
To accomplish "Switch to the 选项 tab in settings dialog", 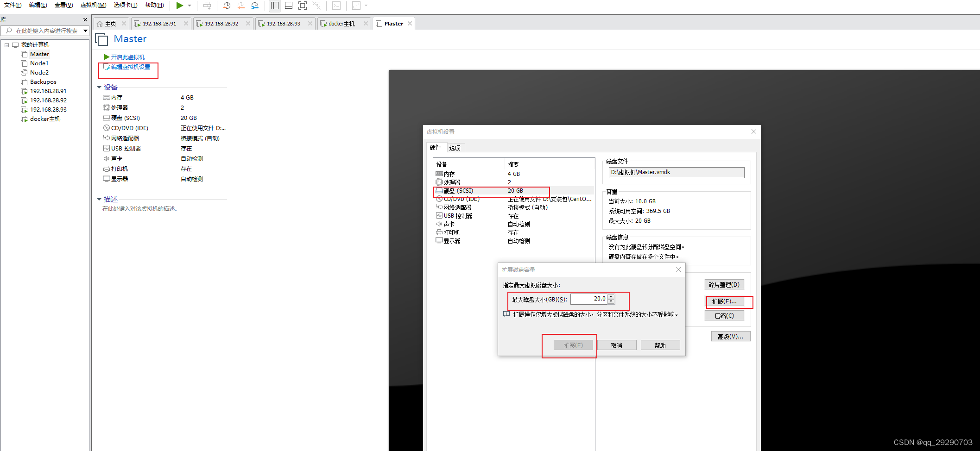I will point(455,148).
